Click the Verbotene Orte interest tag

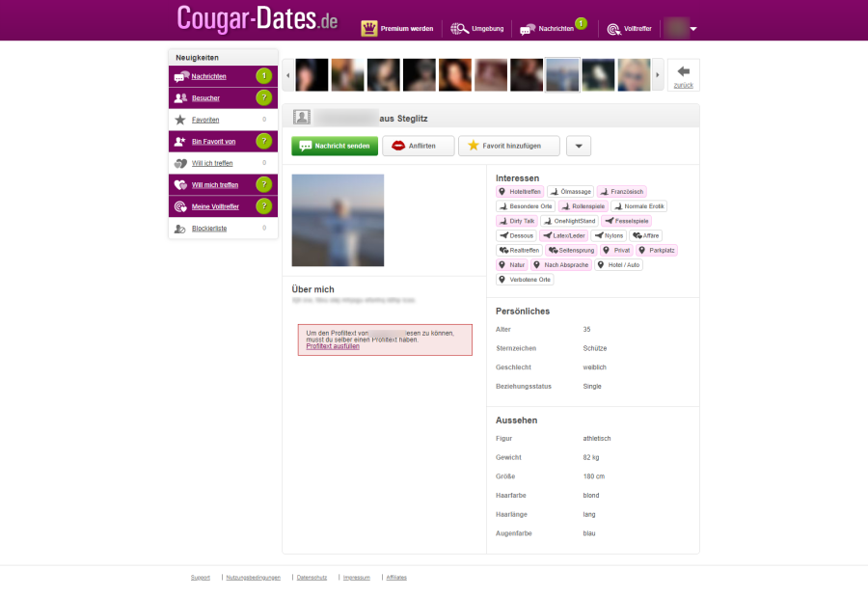click(525, 280)
